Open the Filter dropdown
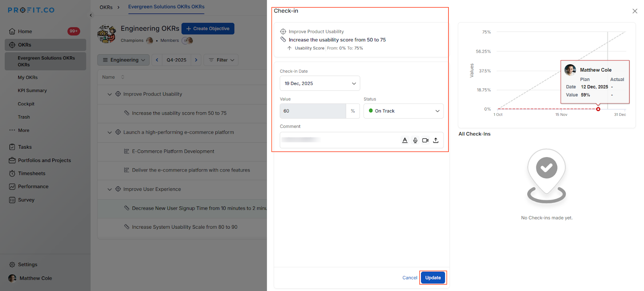Image resolution: width=644 pixels, height=291 pixels. [x=221, y=60]
